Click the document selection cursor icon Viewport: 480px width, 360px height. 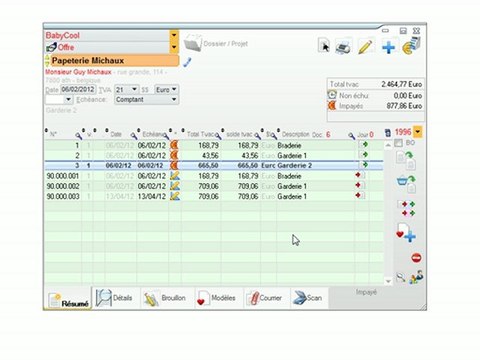324,46
